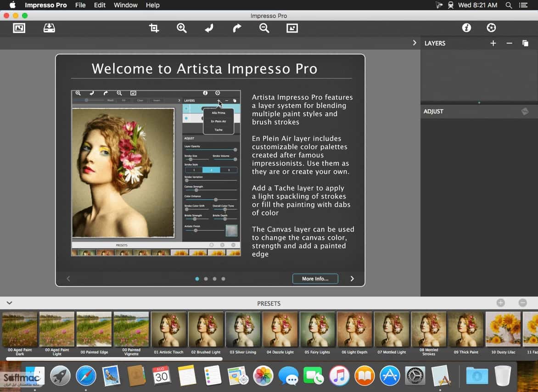Open Calendar from the Dock
This screenshot has width=538, height=392.
click(x=161, y=376)
